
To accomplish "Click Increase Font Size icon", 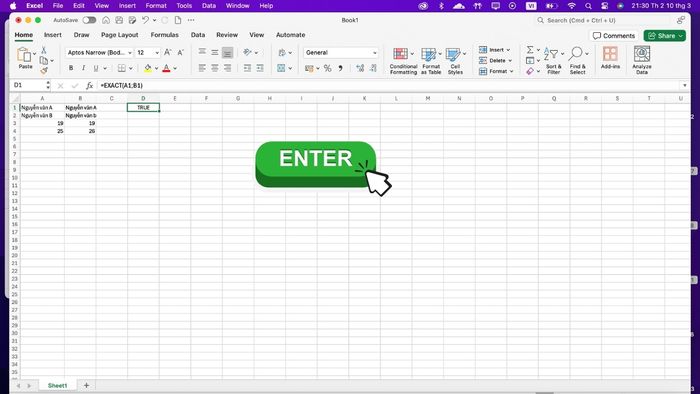I will tap(168, 53).
